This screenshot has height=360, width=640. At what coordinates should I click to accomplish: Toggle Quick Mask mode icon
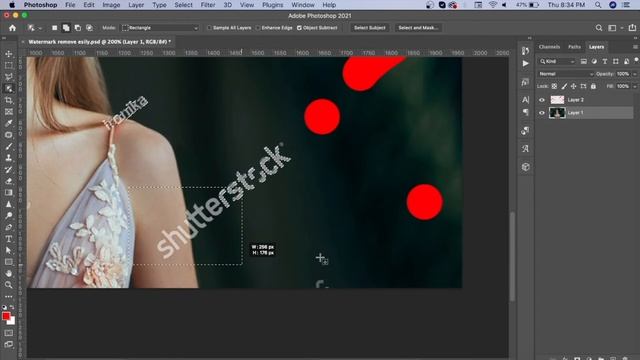point(9,333)
